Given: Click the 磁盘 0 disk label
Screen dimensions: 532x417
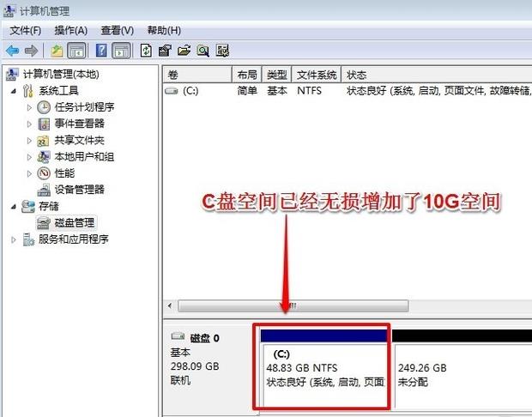Looking at the screenshot, I should click(204, 338).
